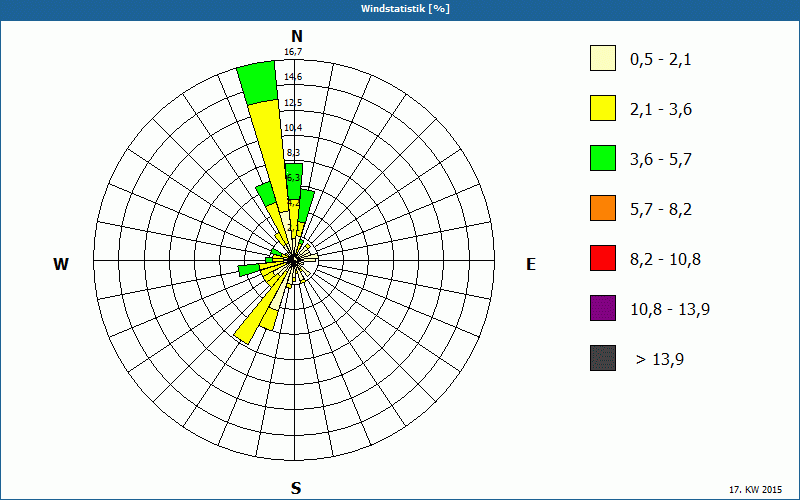Click the 14,6 axis value
The width and height of the screenshot is (800, 500).
(293, 77)
